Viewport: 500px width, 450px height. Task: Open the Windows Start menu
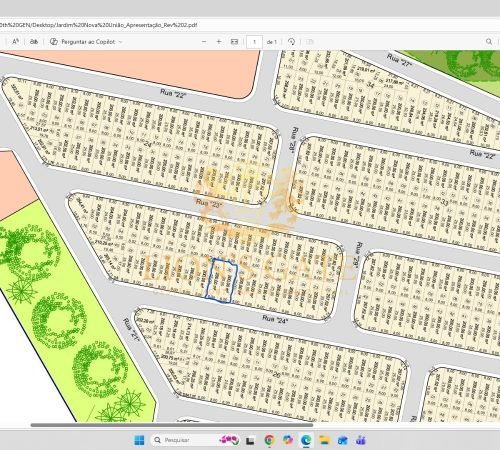[139, 440]
